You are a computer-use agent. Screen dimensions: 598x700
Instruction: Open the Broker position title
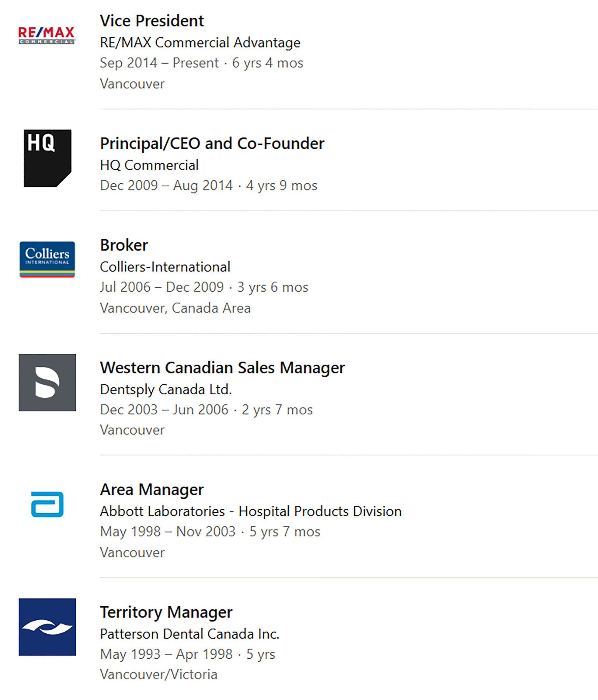tap(124, 245)
